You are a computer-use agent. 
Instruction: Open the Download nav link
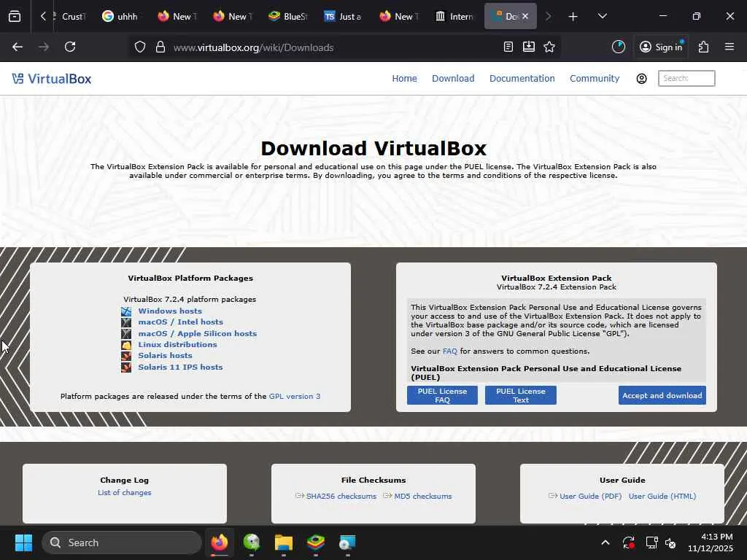pyautogui.click(x=453, y=79)
